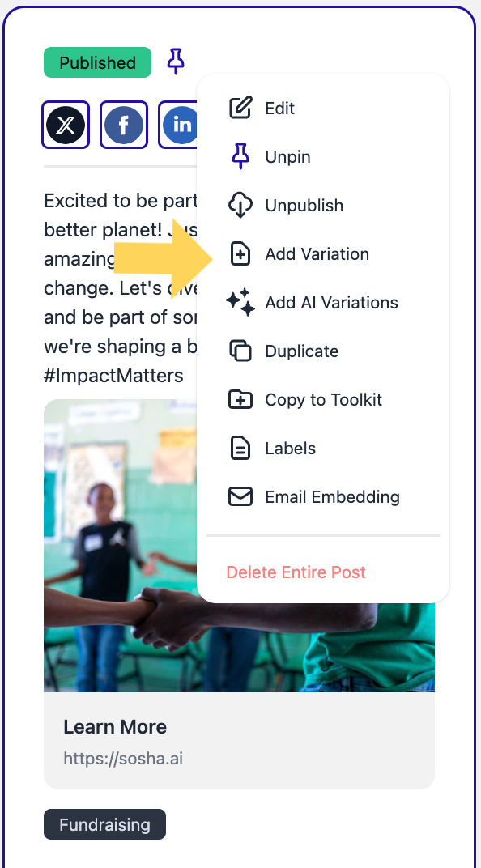Viewport: 481px width, 868px height.
Task: Toggle the LinkedIn network selector
Action: click(x=179, y=125)
